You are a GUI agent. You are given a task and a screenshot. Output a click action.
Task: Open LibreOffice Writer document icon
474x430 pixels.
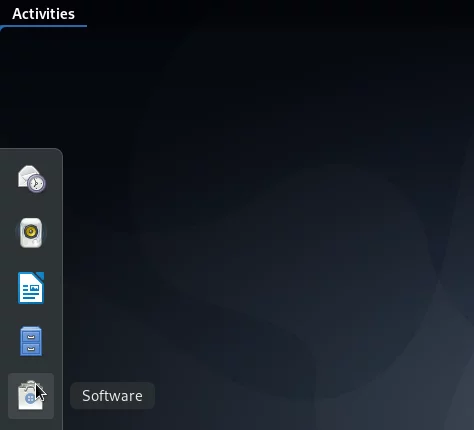click(x=31, y=288)
